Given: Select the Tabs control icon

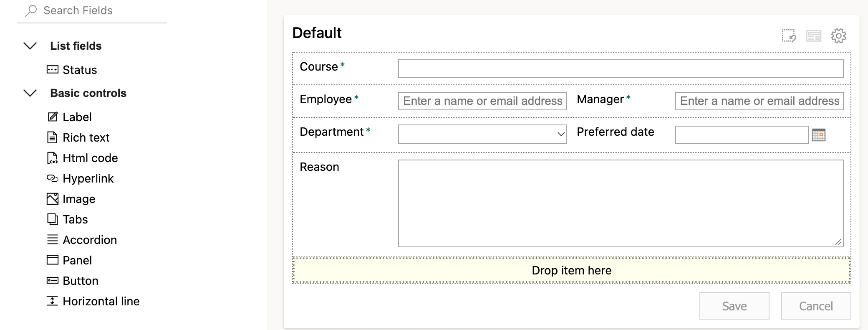Looking at the screenshot, I should pos(52,219).
